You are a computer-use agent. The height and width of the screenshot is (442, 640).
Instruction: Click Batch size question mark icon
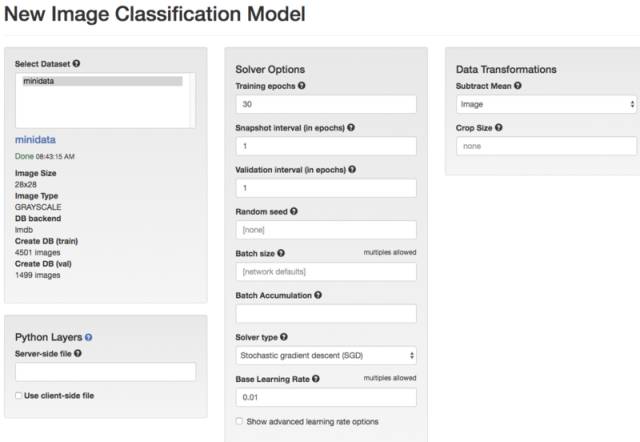(x=281, y=253)
